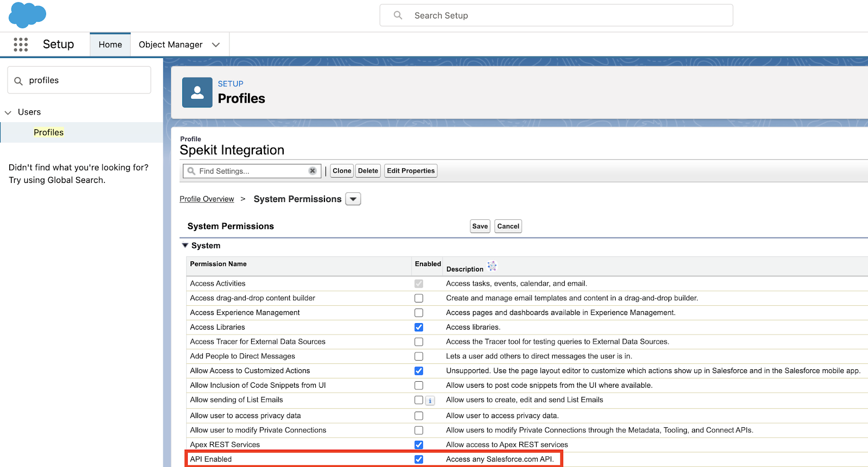Screen dimensions: 868x467
Task: Click 'Add People to Direct Messages' row name
Action: click(x=242, y=356)
